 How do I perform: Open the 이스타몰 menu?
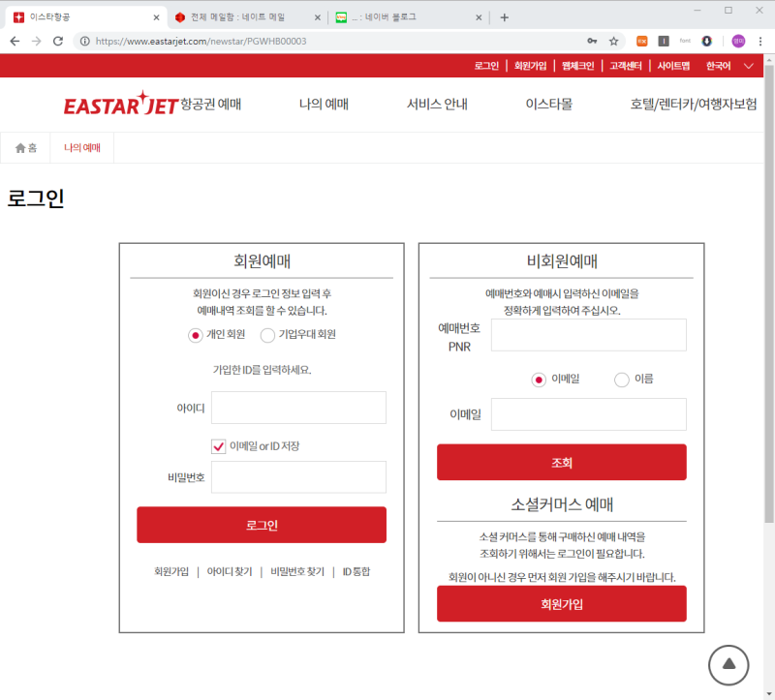click(x=548, y=105)
